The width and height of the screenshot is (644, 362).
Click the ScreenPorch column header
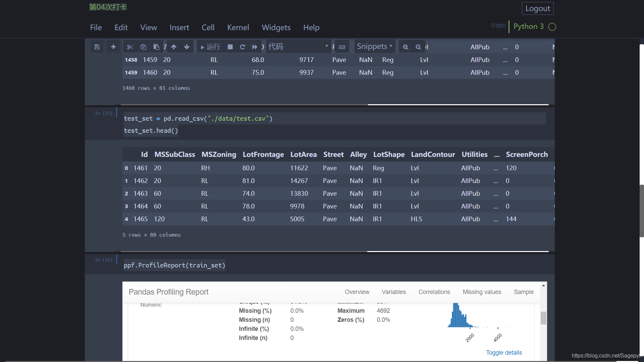click(x=527, y=155)
